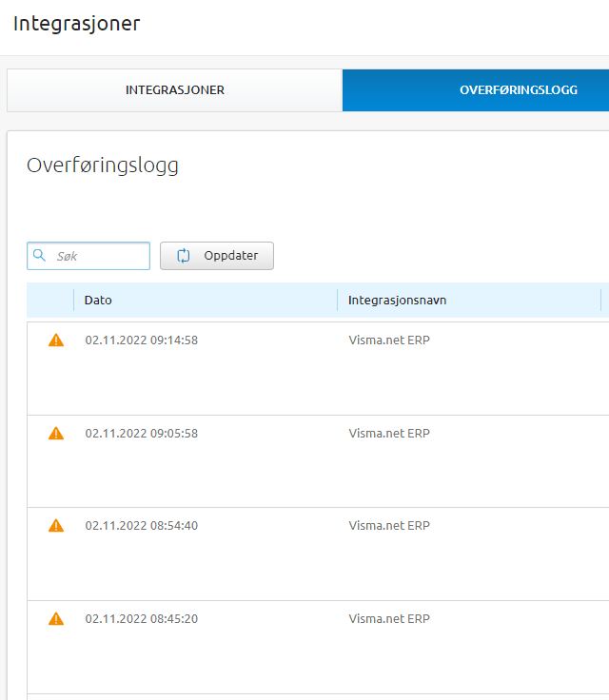Click the refresh arrows icon on Oppdater
The height and width of the screenshot is (700, 609).
tap(184, 256)
